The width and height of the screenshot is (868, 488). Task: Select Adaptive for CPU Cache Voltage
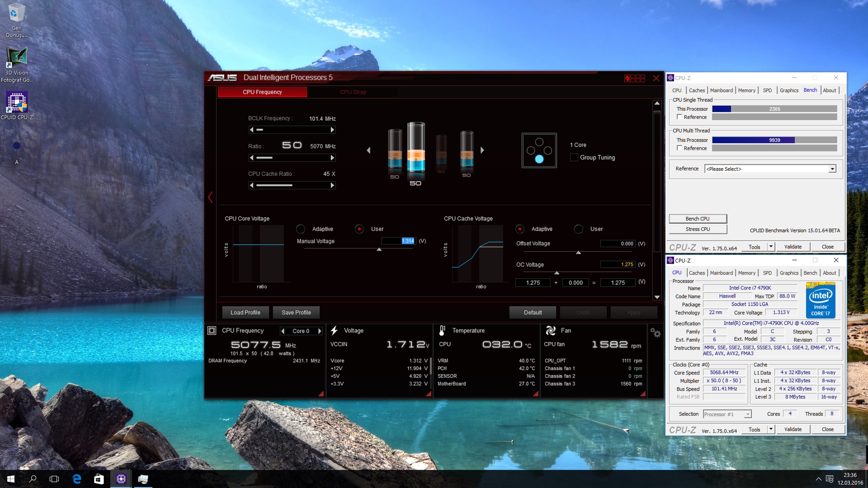(519, 229)
